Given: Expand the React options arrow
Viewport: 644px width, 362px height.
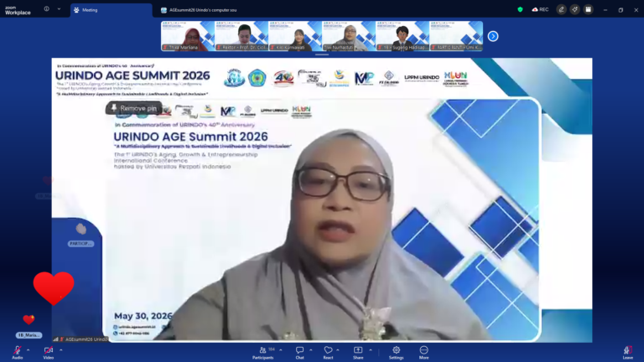Looking at the screenshot, I should tap(338, 350).
